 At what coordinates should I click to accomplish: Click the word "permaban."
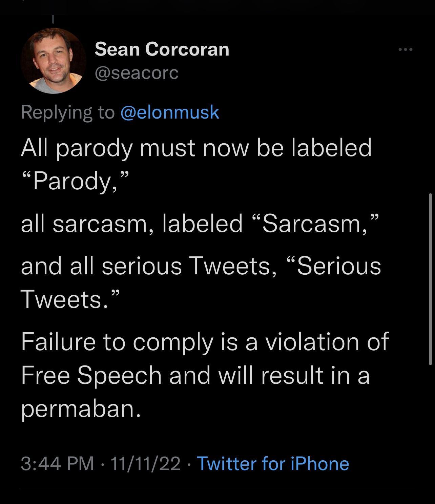click(x=81, y=409)
